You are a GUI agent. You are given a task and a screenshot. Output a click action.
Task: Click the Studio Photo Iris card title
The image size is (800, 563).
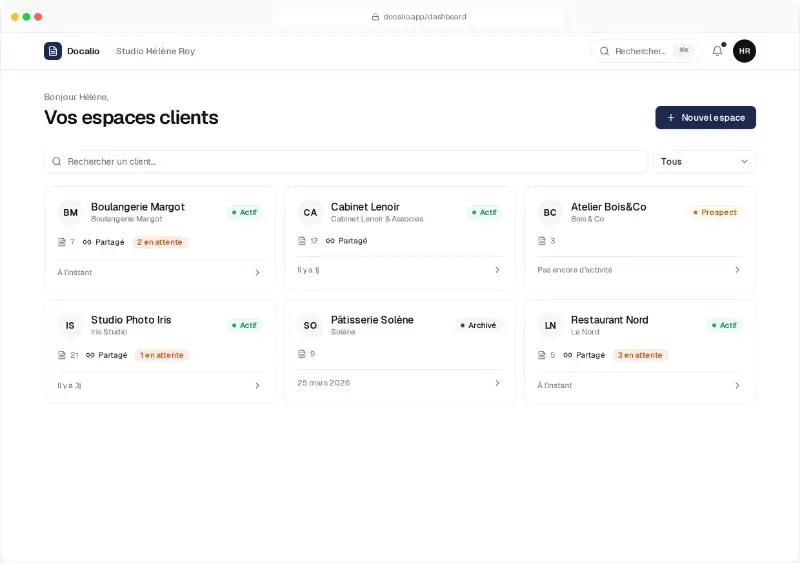(x=131, y=320)
